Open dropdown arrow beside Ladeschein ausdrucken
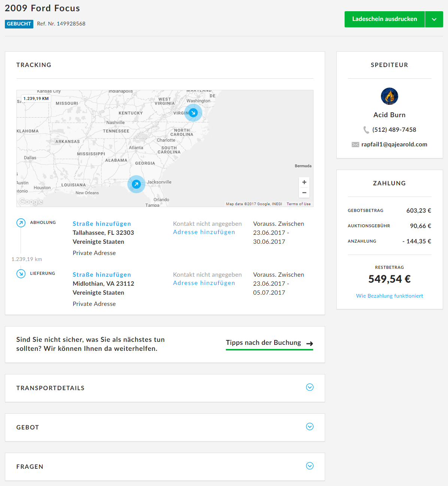 pos(434,19)
